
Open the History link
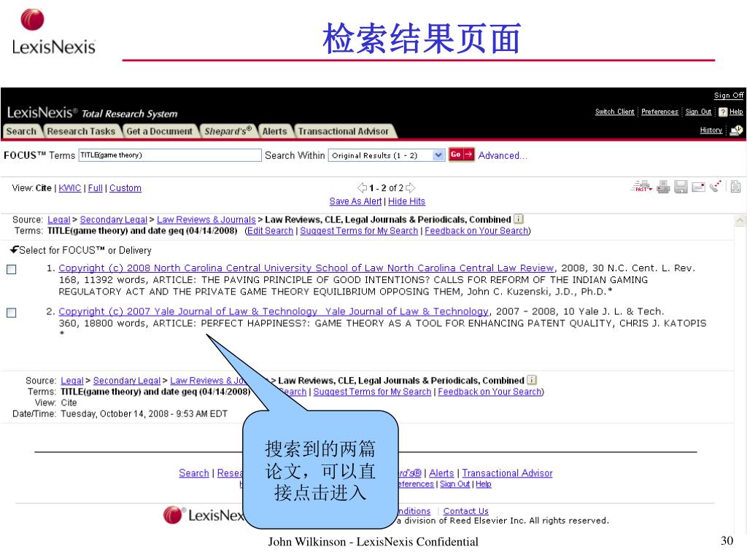711,130
